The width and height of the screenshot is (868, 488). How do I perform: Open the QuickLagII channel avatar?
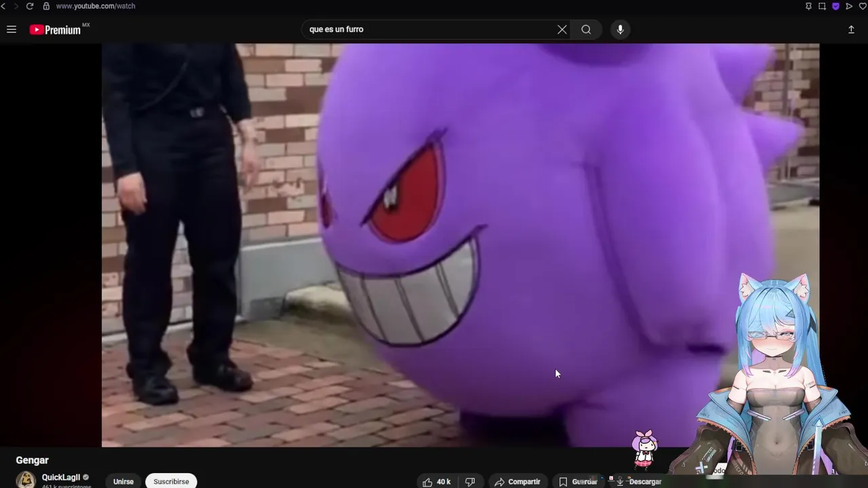coord(26,480)
